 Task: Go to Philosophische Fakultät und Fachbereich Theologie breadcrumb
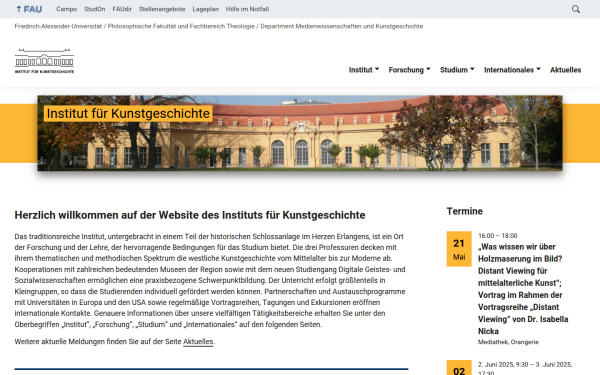181,26
